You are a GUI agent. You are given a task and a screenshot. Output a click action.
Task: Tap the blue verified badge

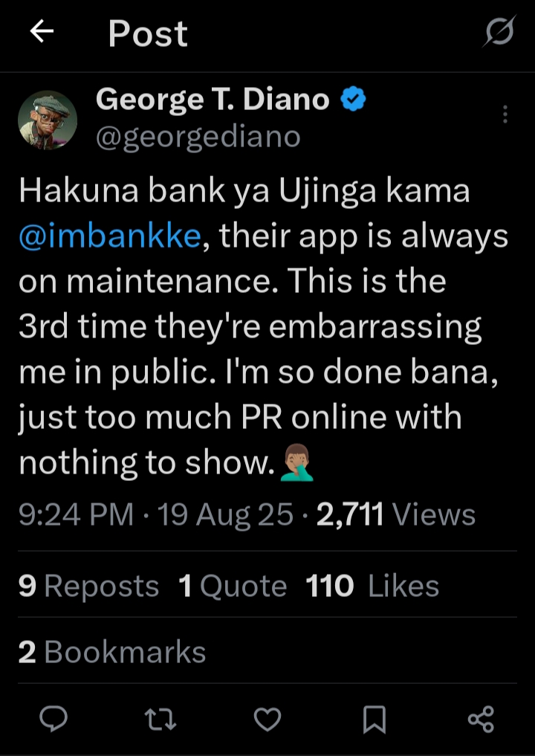pos(352,100)
